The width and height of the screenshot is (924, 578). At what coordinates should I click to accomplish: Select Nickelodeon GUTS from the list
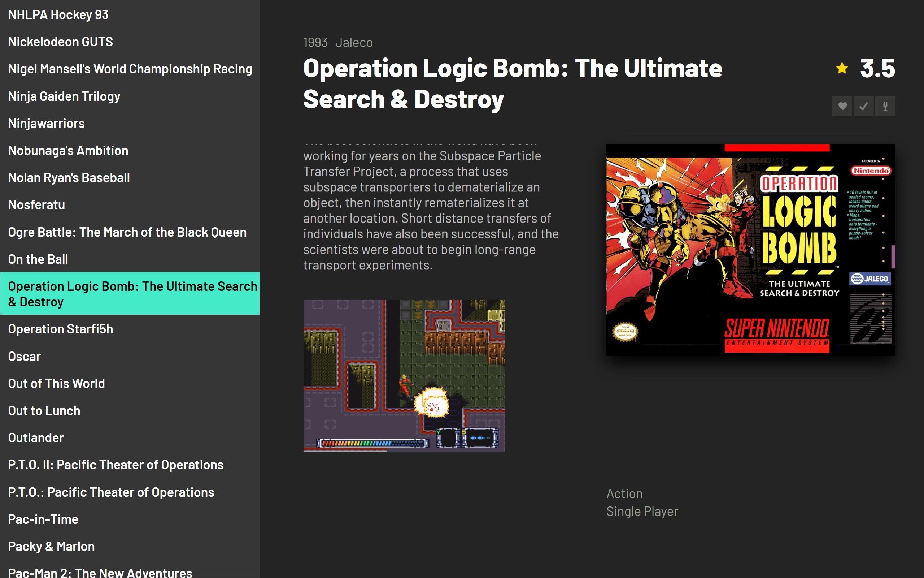pyautogui.click(x=130, y=42)
